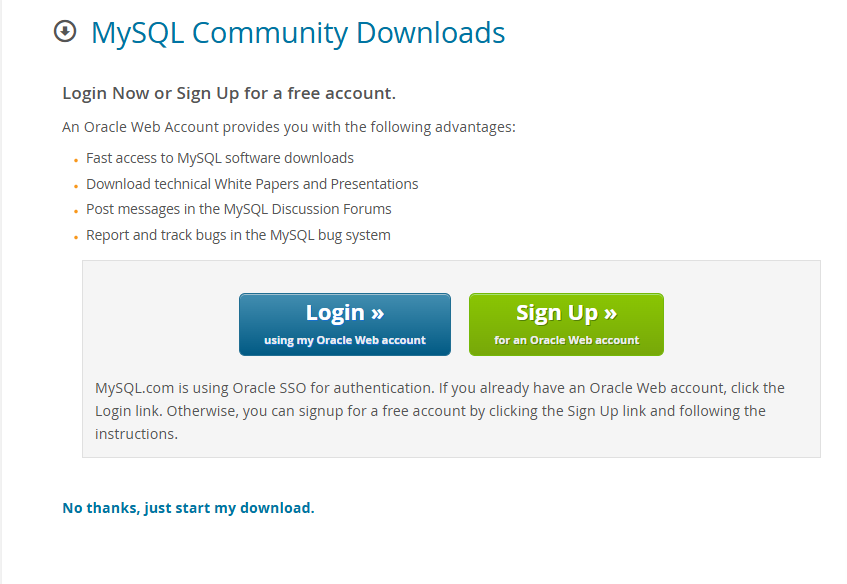The image size is (847, 584).
Task: Click the Oracle SSO authentication explanation paragraph
Action: coord(440,411)
